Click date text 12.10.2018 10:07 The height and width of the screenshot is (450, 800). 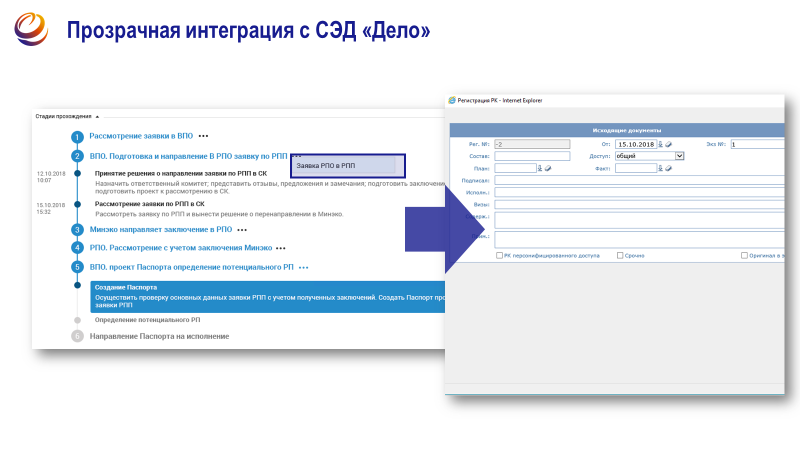[x=51, y=177]
